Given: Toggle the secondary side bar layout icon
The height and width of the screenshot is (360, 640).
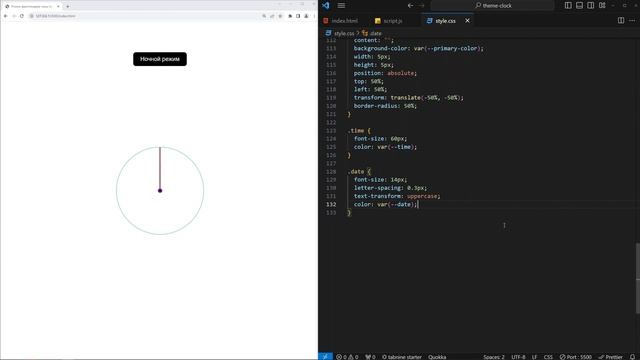Looking at the screenshot, I should coord(591,5).
